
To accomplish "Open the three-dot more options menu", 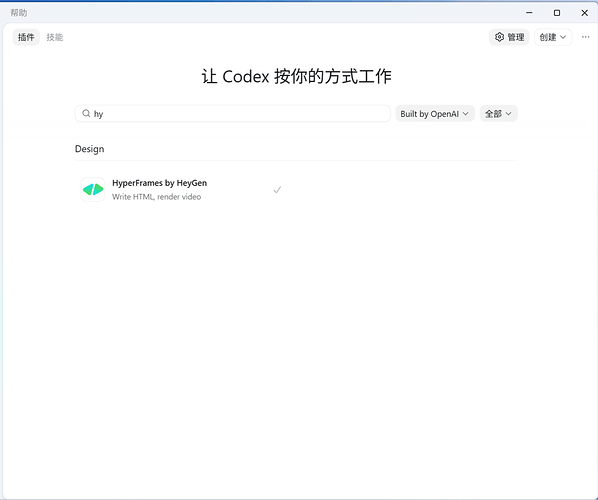I will [585, 37].
